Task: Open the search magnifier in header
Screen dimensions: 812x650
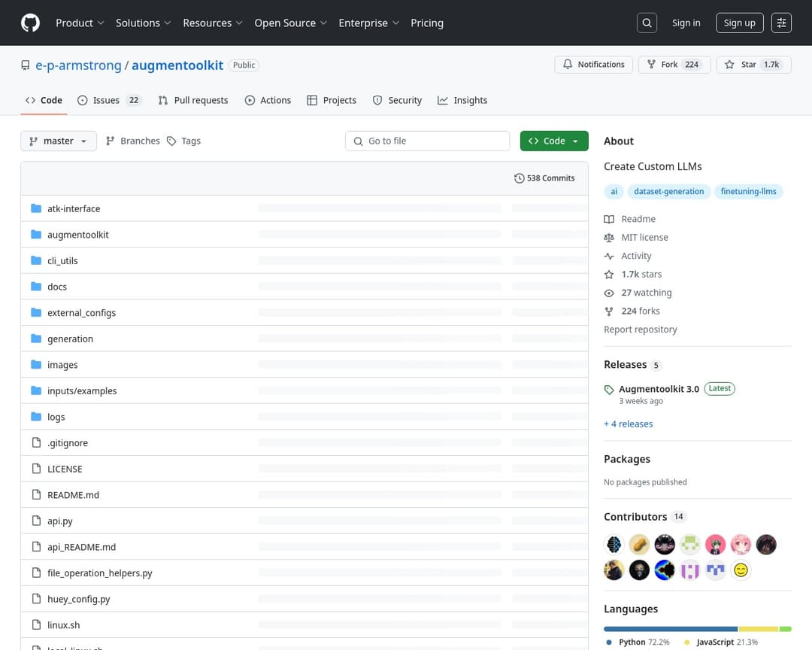Action: tap(647, 23)
